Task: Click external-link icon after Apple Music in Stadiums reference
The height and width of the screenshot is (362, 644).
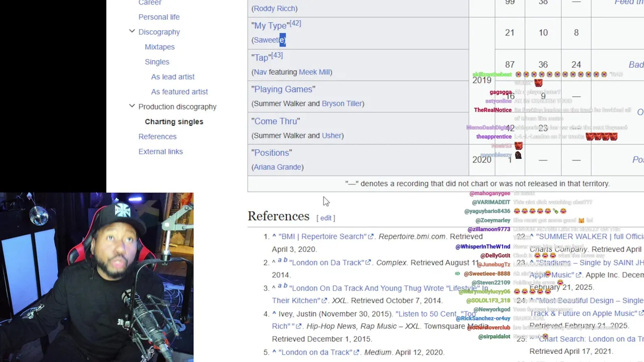Action: click(579, 275)
